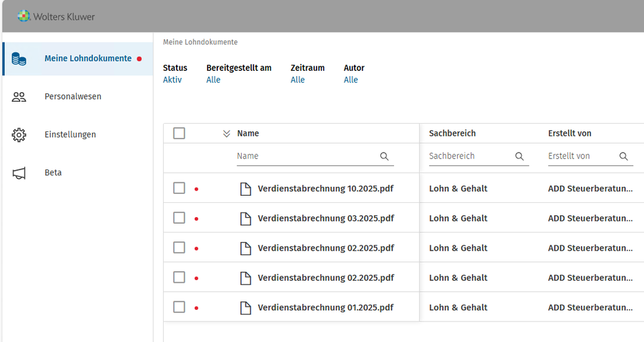The width and height of the screenshot is (644, 342).
Task: Focus the Sachbereich search input
Action: click(479, 157)
